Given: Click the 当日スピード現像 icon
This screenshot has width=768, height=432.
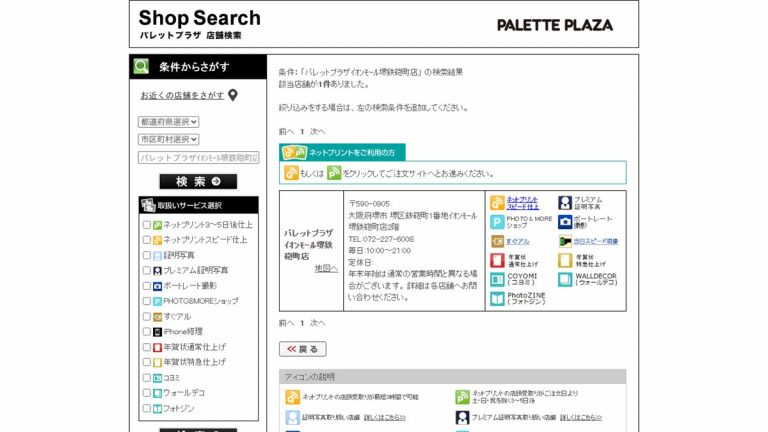Looking at the screenshot, I should (x=565, y=241).
